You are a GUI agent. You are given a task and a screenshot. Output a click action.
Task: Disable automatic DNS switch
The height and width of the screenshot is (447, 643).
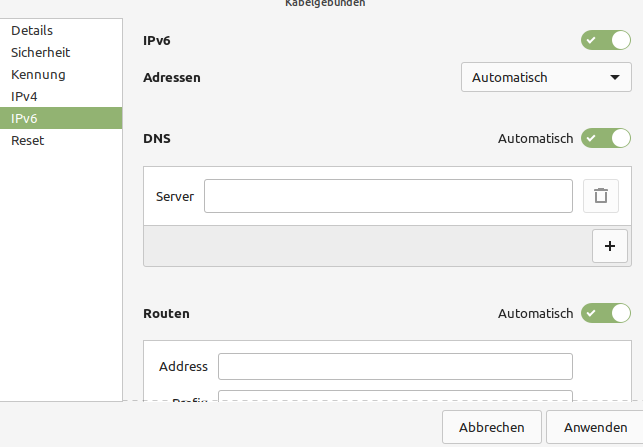tap(606, 138)
